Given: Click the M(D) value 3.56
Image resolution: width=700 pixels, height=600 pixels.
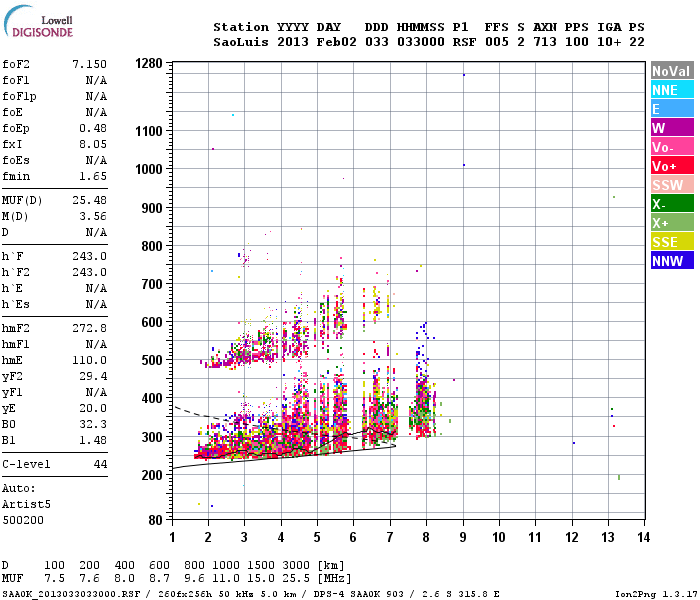Looking at the screenshot, I should click(93, 216).
